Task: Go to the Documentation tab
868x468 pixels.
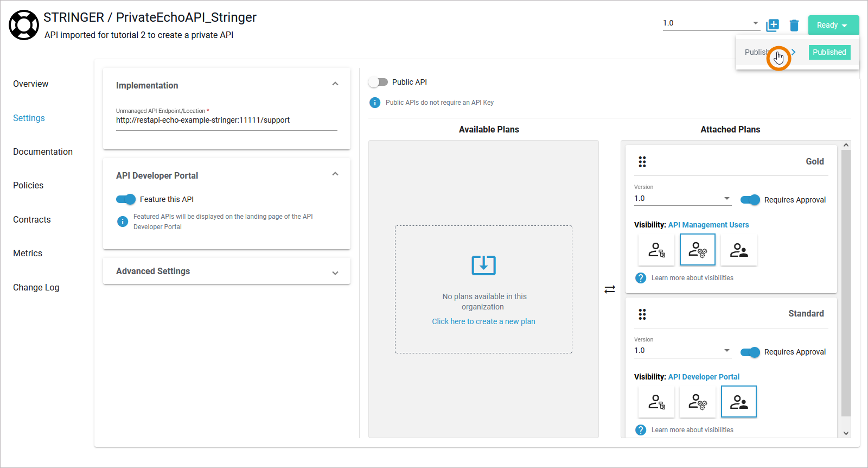Action: coord(43,152)
